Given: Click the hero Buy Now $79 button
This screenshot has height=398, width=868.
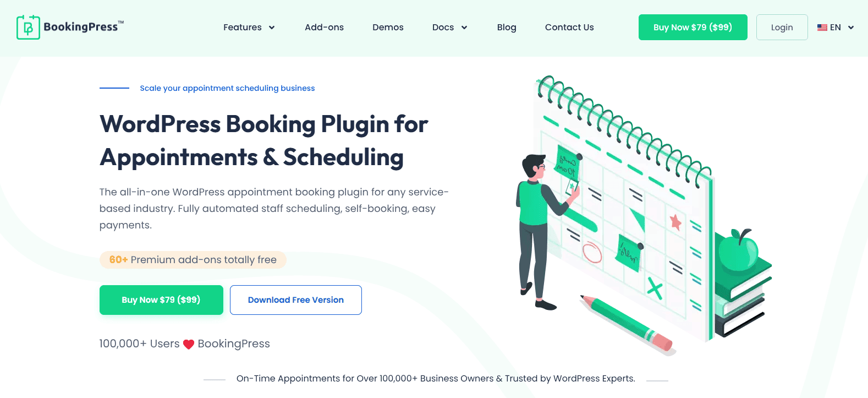Looking at the screenshot, I should coord(161,300).
